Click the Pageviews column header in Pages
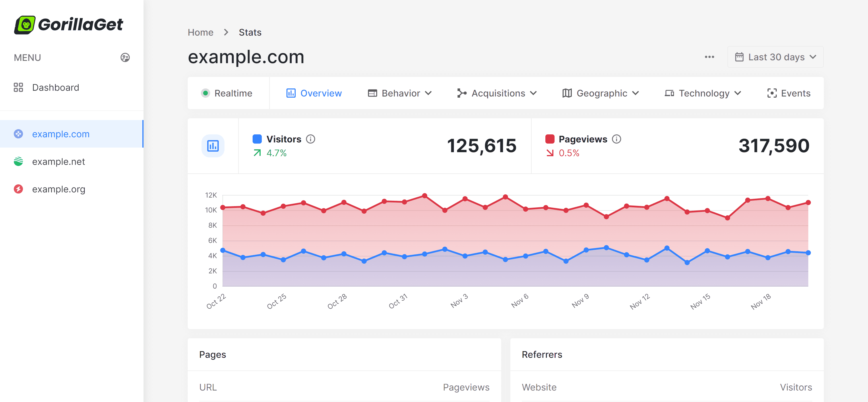This screenshot has height=402, width=868. (466, 387)
